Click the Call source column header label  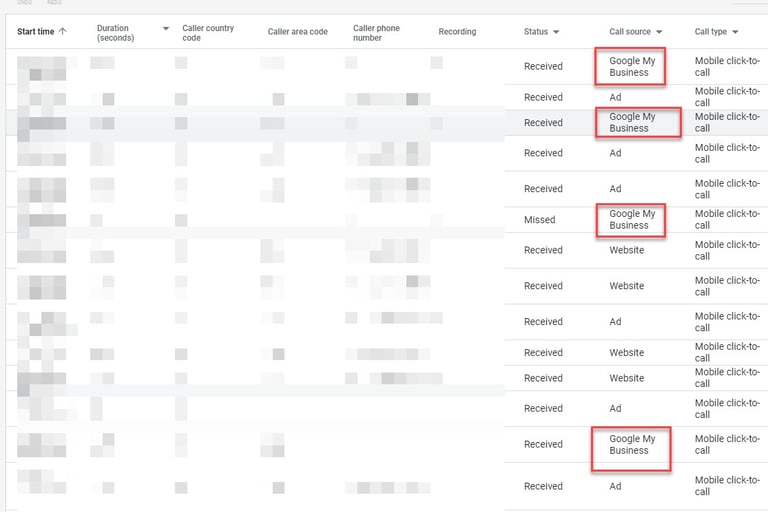(x=630, y=31)
